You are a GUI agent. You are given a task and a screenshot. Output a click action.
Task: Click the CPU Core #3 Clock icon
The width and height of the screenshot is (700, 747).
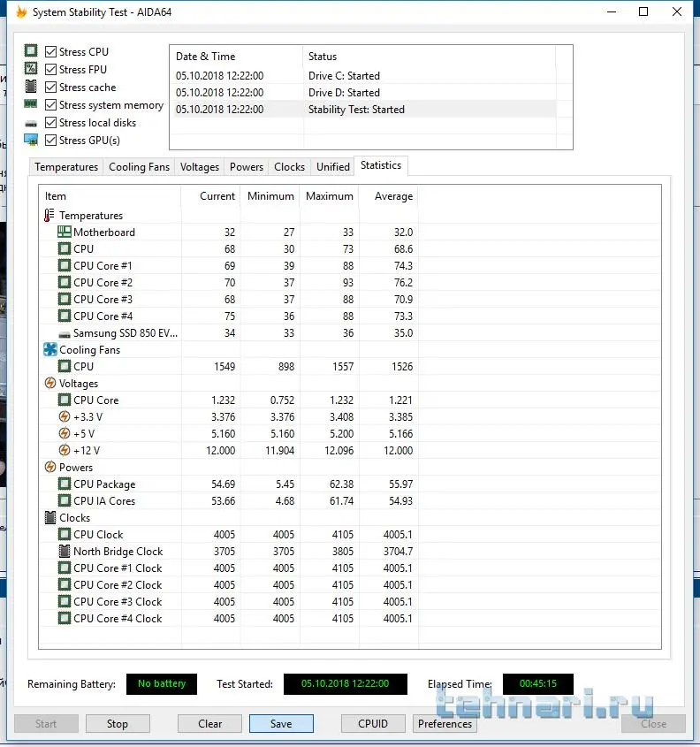(65, 602)
